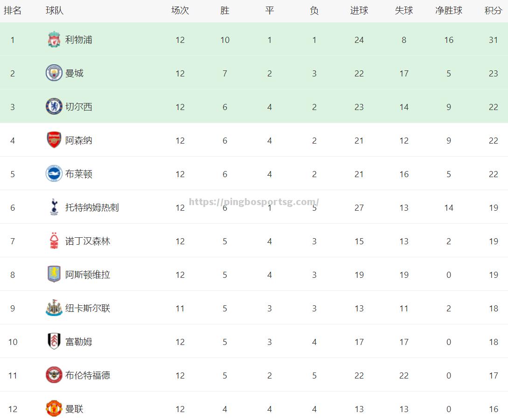Select the Manchester United crest
The image size is (508, 420).
(x=54, y=408)
